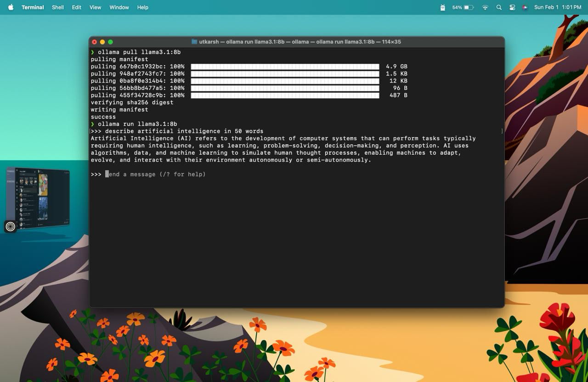Open the Wi-Fi status menu
The image size is (588, 382).
coord(485,7)
